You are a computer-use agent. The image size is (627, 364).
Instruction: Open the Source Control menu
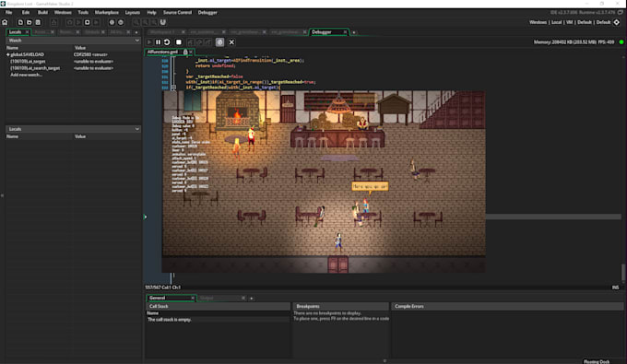[177, 12]
